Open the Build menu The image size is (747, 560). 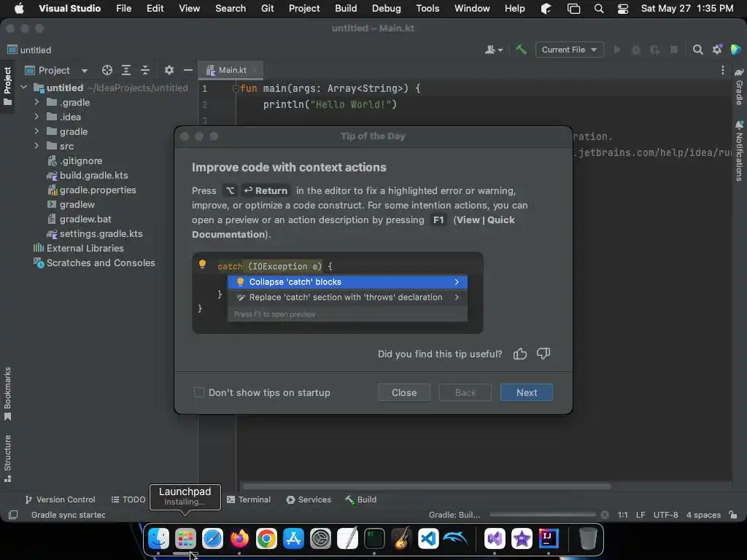point(346,8)
